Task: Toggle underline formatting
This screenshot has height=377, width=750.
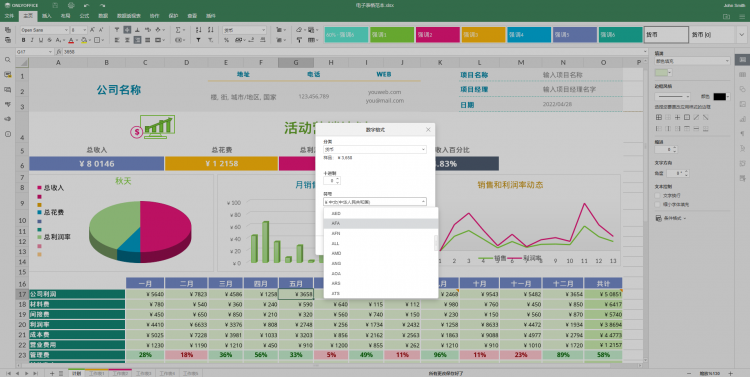Action: (x=41, y=40)
